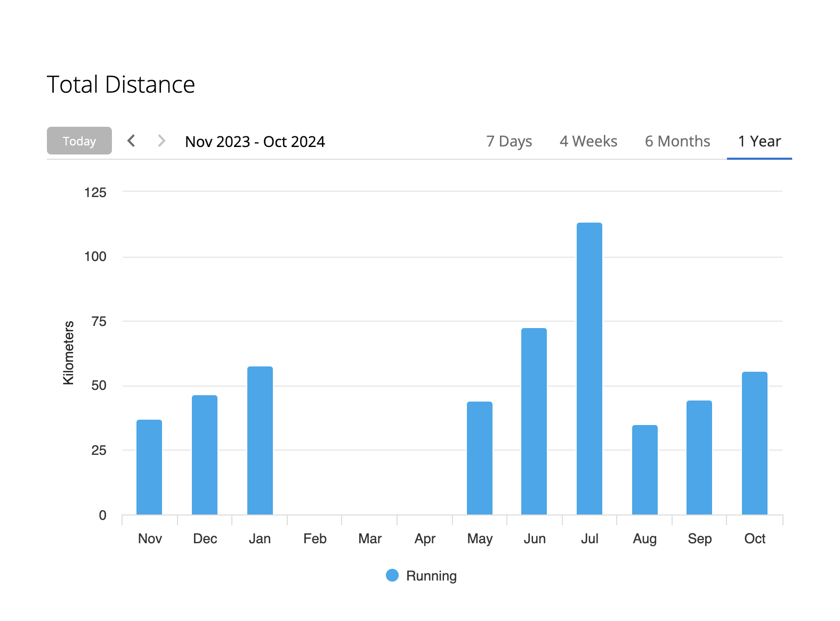Click the May distance bar
Viewport: 840px width, 621px height.
[479, 458]
